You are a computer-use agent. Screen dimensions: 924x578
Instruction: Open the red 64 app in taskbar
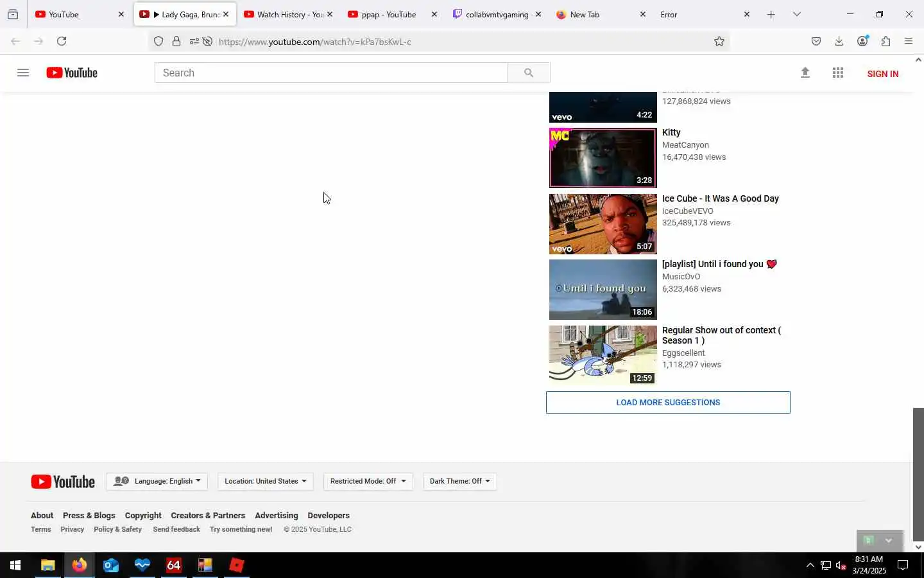click(x=174, y=565)
